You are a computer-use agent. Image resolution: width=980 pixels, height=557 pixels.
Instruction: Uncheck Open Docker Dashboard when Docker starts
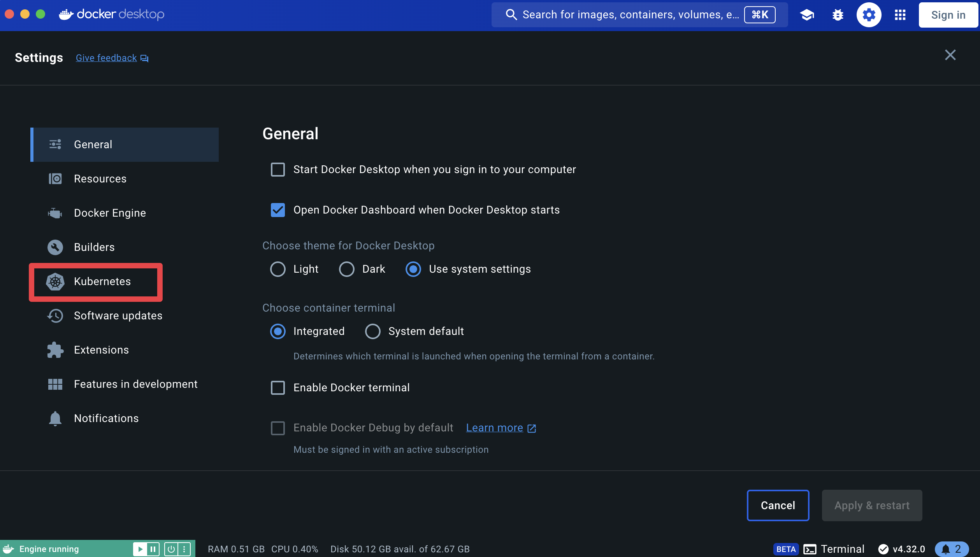(x=277, y=210)
